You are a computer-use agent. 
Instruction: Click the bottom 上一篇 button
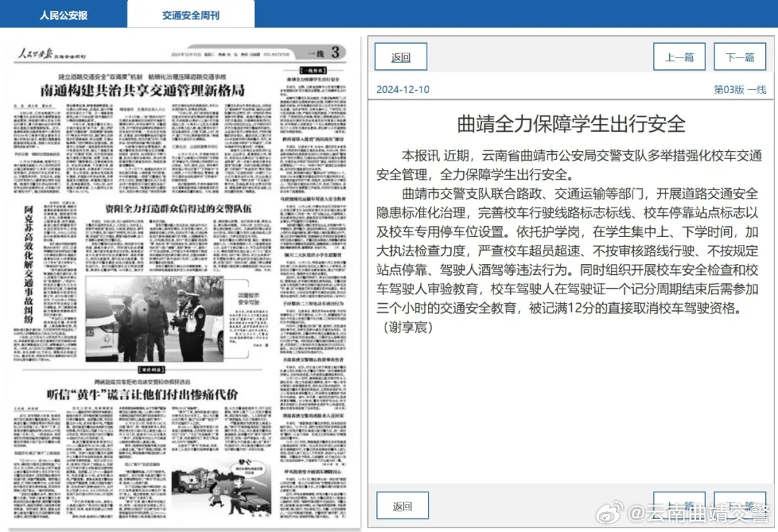tap(679, 505)
